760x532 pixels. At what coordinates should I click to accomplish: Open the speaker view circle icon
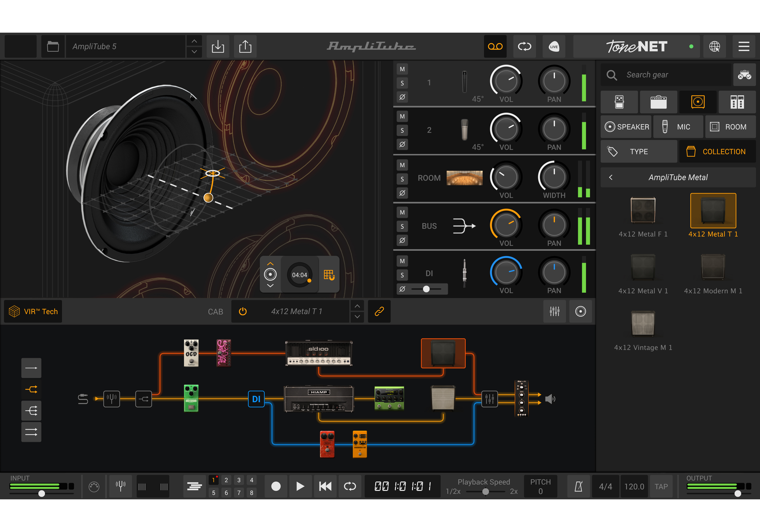(581, 312)
